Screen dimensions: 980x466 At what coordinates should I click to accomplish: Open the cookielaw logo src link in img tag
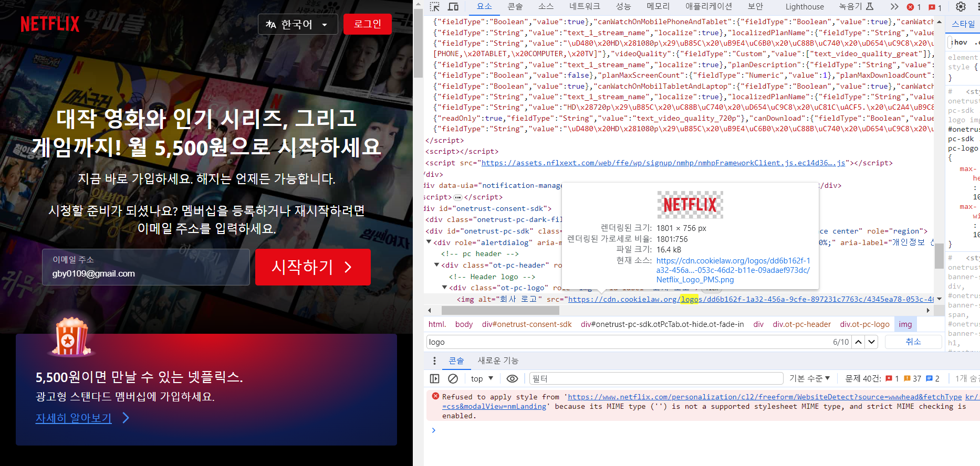point(751,299)
